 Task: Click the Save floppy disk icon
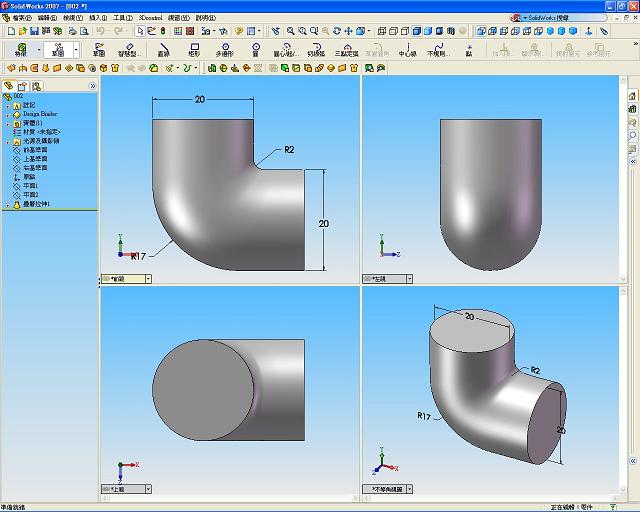[34, 31]
